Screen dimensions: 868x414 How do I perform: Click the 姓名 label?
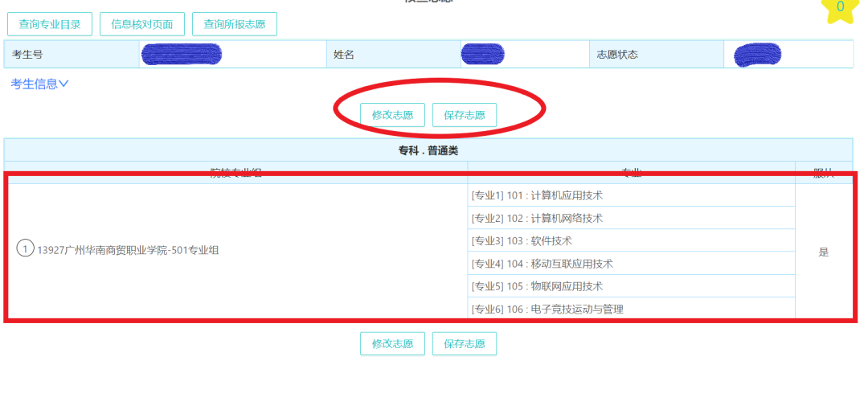point(344,55)
